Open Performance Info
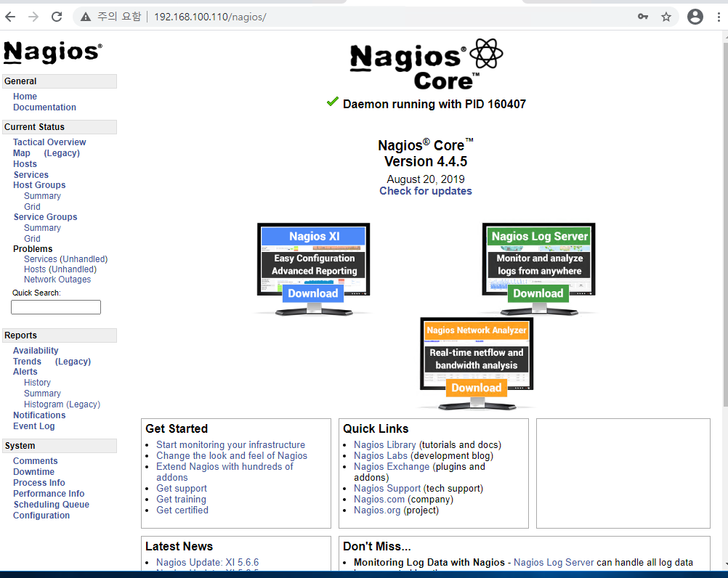The image size is (728, 578). [x=49, y=494]
